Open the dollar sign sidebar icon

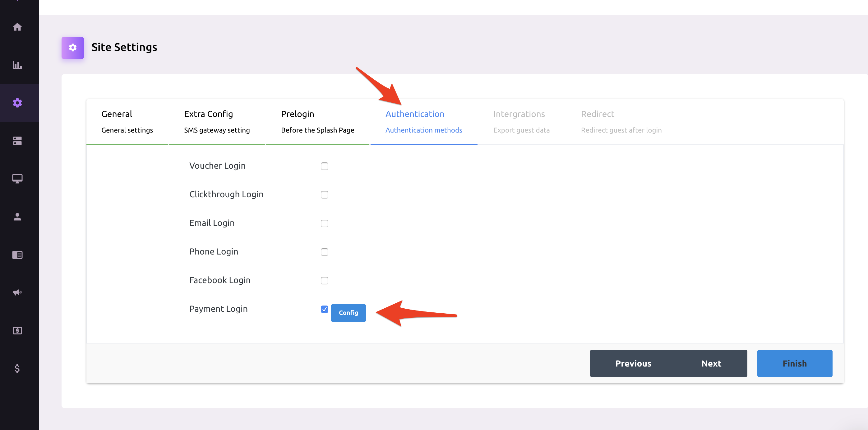coord(17,368)
